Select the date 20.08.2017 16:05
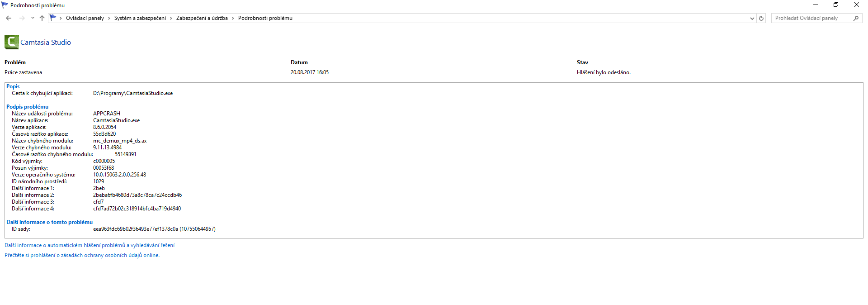 coord(310,72)
